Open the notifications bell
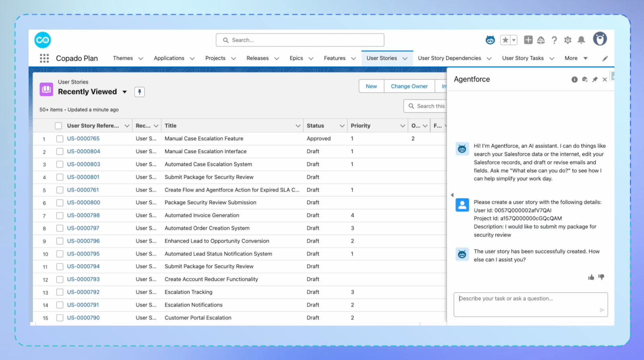 [581, 40]
